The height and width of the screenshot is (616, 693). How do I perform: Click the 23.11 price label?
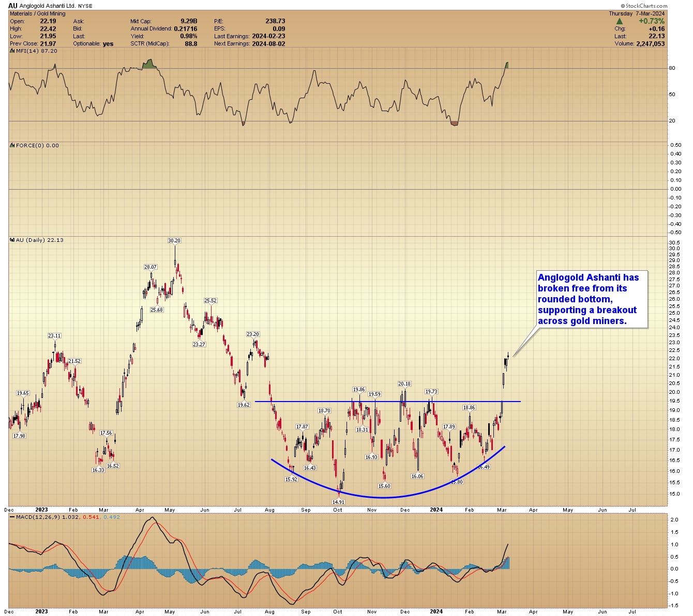(x=55, y=335)
